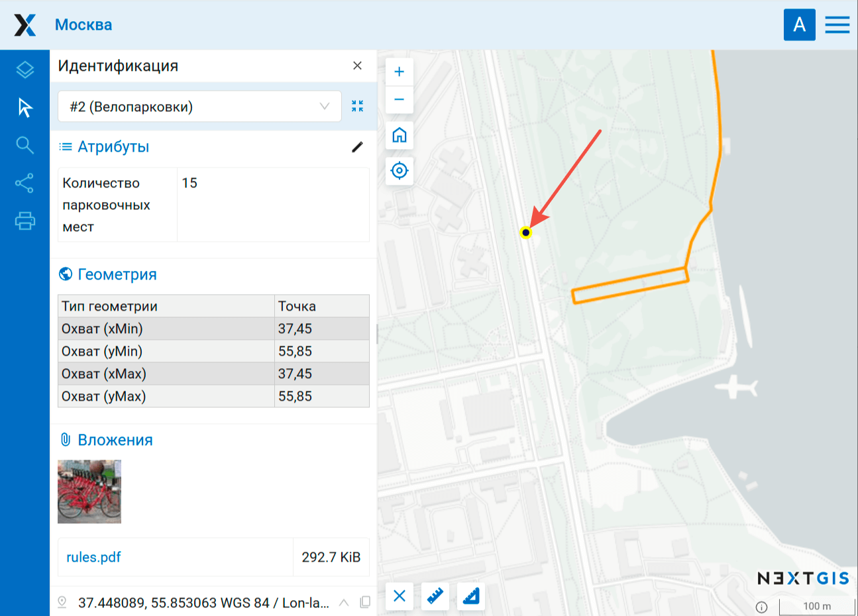Open the red bicycles photo thumbnail

(89, 491)
